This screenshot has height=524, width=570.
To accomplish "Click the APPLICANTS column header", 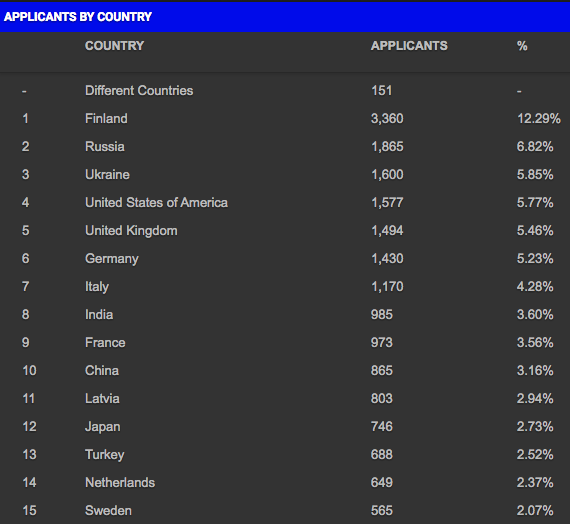I will [409, 46].
